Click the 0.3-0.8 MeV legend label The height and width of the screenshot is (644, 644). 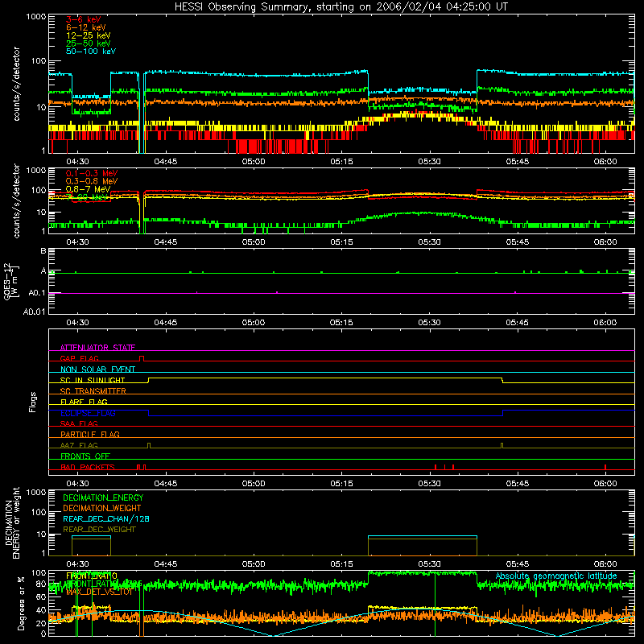pyautogui.click(x=92, y=181)
